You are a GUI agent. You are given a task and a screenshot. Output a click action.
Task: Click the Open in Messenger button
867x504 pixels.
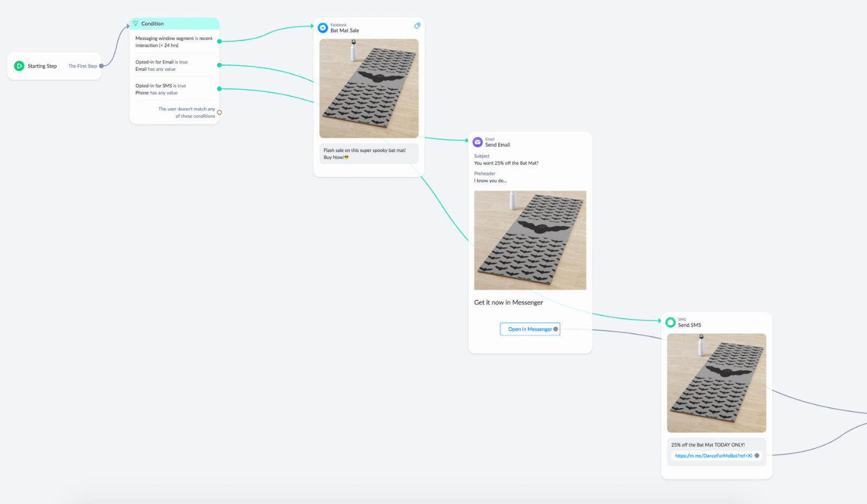pyautogui.click(x=530, y=329)
